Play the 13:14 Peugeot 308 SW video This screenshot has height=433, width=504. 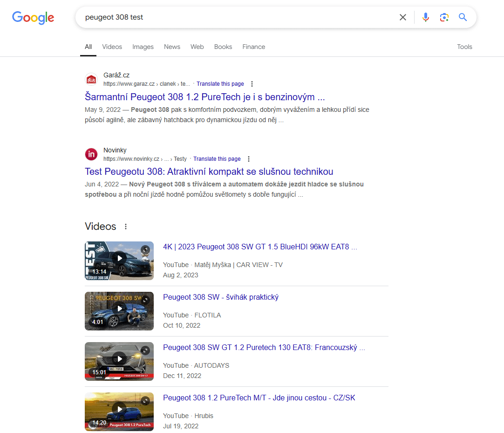point(119,259)
